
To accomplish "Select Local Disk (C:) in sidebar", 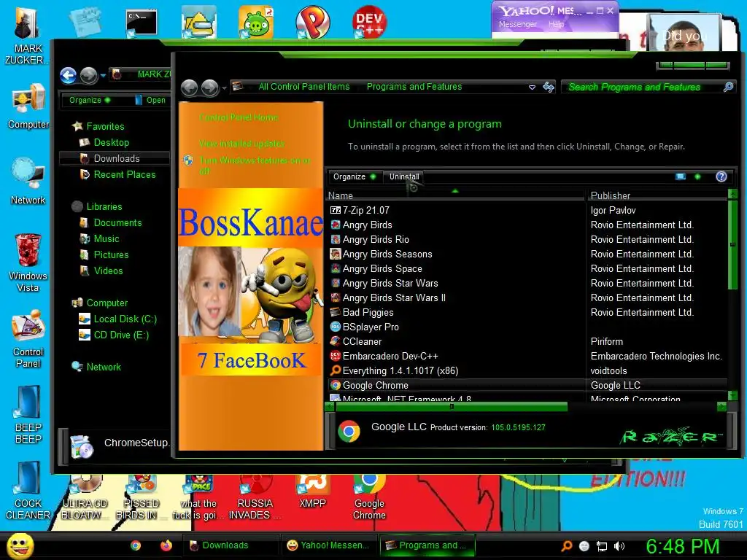I will point(125,319).
